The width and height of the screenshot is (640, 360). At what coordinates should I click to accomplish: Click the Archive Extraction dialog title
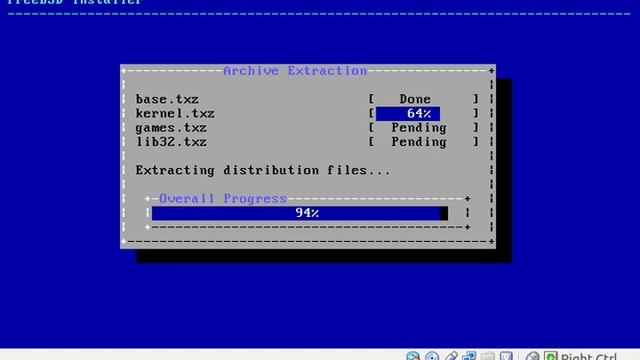click(295, 71)
